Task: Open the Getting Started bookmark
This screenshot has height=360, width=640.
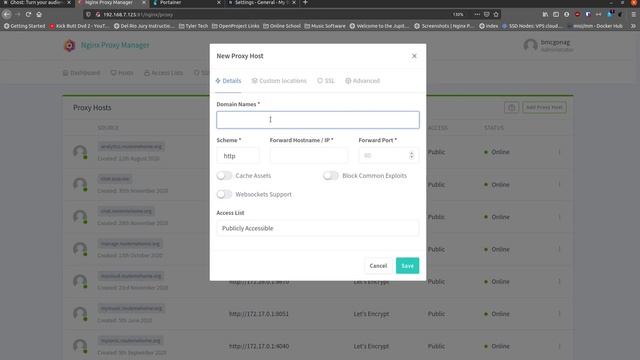Action: [24, 26]
